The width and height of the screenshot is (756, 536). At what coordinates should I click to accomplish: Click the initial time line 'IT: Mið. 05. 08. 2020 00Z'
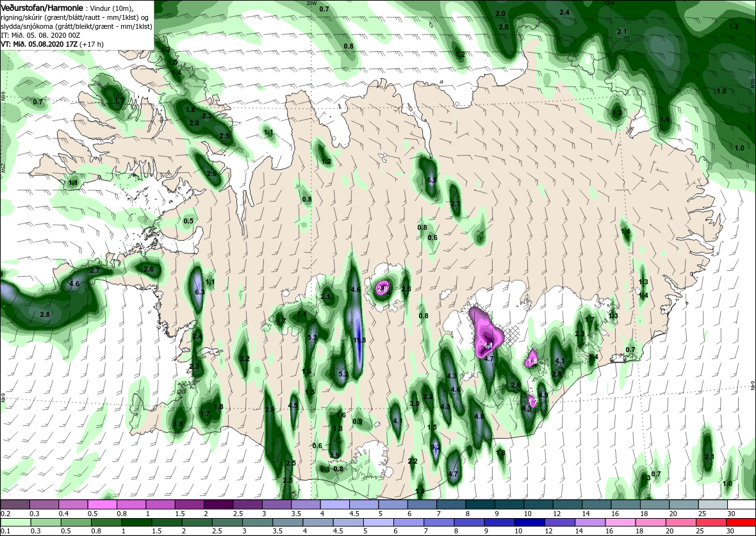coord(39,36)
